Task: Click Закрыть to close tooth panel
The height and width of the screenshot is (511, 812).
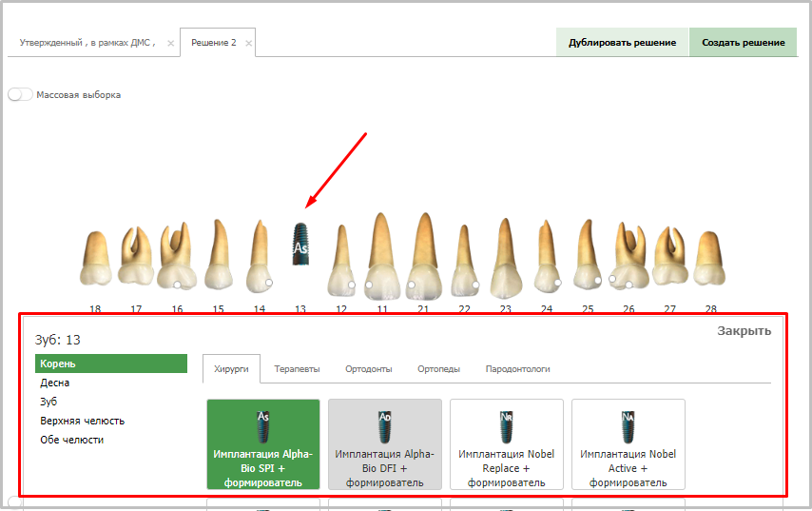Action: [x=744, y=330]
